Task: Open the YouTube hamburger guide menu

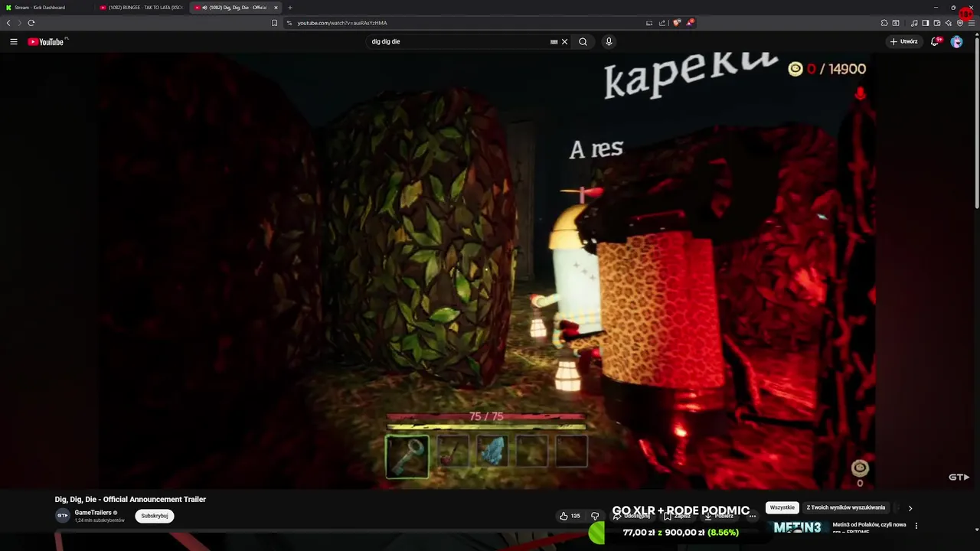Action: (x=14, y=42)
